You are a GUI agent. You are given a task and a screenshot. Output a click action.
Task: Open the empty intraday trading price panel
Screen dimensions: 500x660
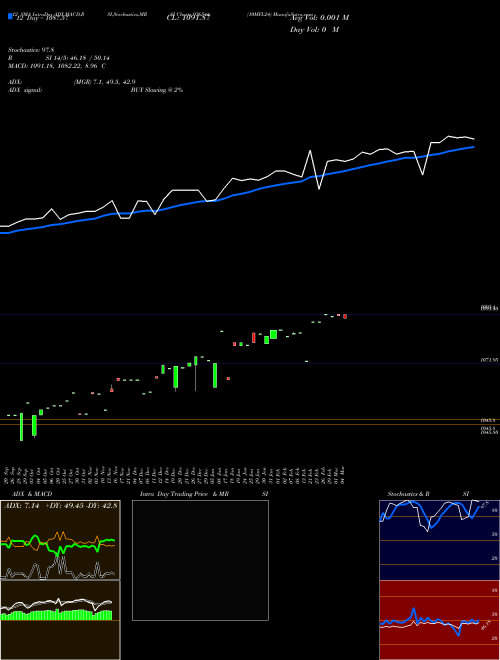[x=200, y=560]
